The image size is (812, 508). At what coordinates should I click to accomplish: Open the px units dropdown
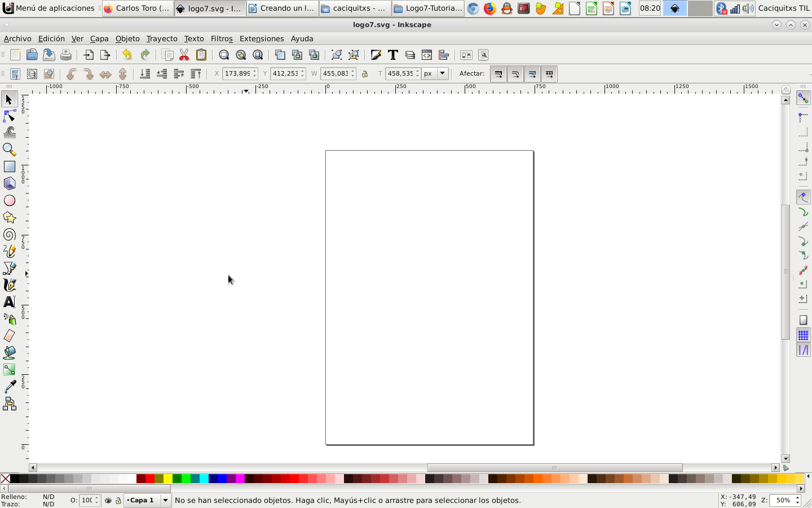(x=435, y=73)
